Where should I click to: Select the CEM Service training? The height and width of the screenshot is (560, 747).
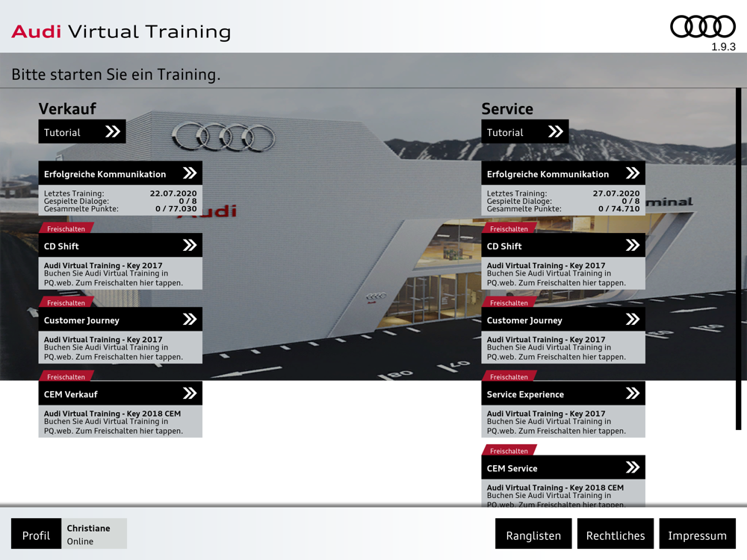coord(563,467)
